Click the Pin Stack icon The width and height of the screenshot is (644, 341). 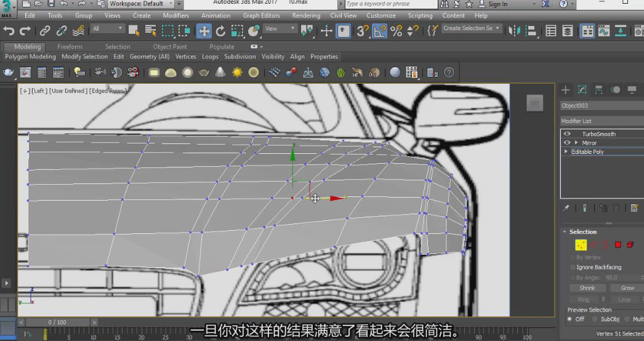click(566, 209)
